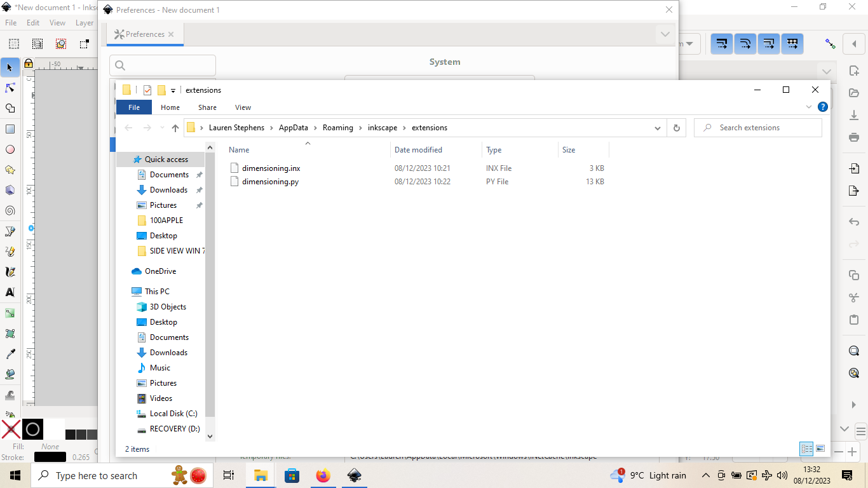Screen dimensions: 868x488
Task: Click the Print icon in Inkscape
Action: (854, 137)
